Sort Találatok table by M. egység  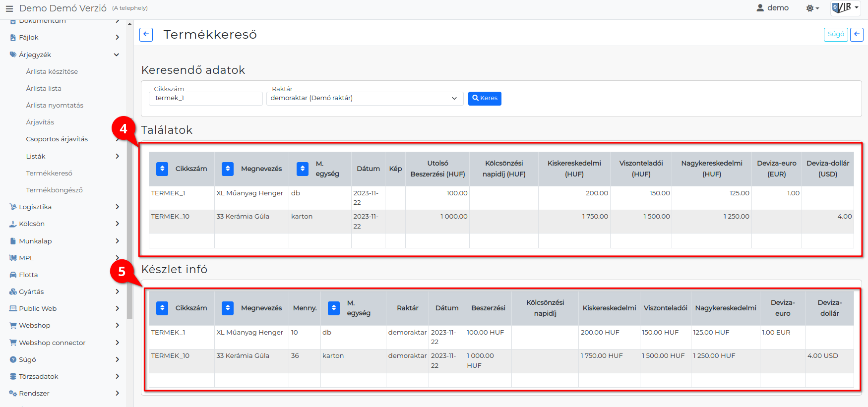coord(303,169)
